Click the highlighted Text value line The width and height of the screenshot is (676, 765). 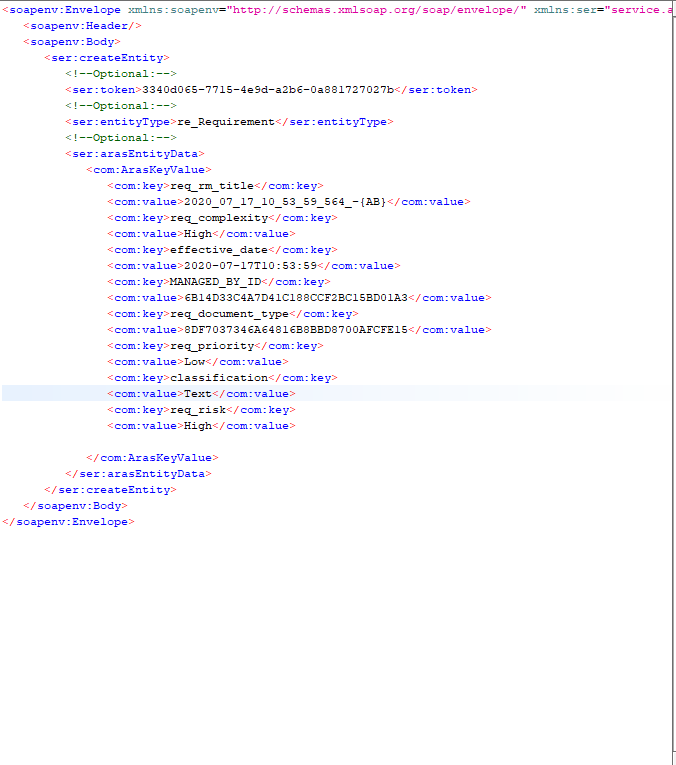[x=198, y=394]
